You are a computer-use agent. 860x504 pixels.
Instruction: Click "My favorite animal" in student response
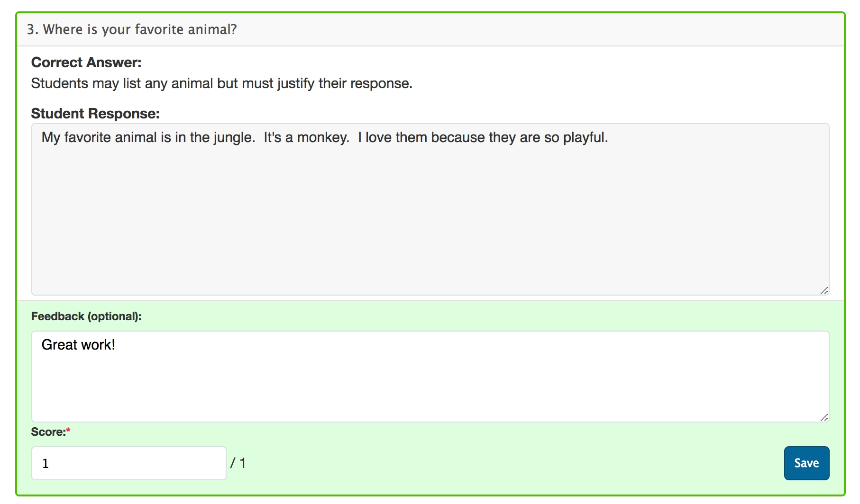(x=99, y=137)
